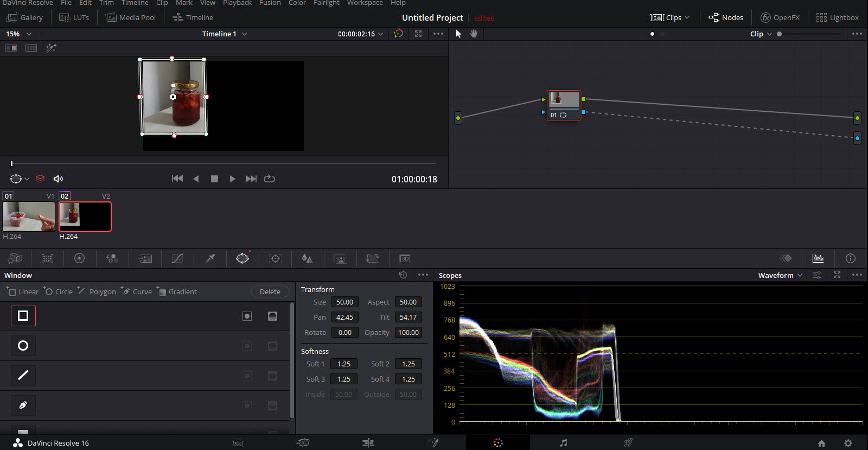This screenshot has height=450, width=868.
Task: Show the Keyframes panel
Action: click(x=786, y=258)
